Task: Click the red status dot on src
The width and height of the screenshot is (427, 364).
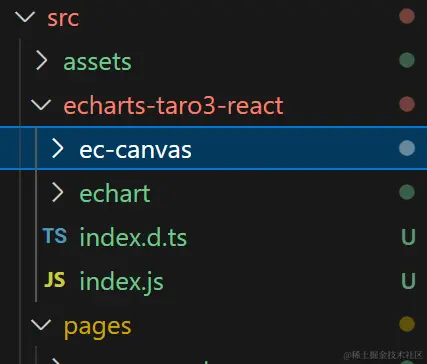Action: pos(407,16)
